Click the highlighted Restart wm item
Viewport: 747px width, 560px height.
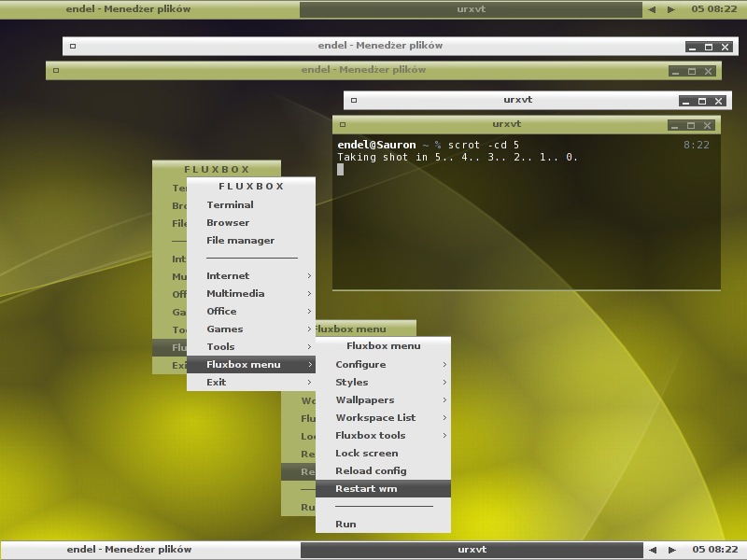point(383,488)
